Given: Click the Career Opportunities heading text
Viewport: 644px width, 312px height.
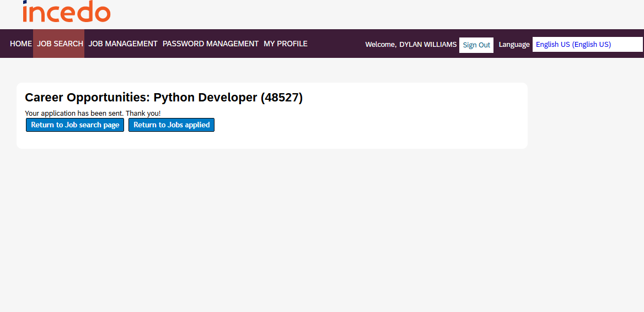Looking at the screenshot, I should point(87,98).
